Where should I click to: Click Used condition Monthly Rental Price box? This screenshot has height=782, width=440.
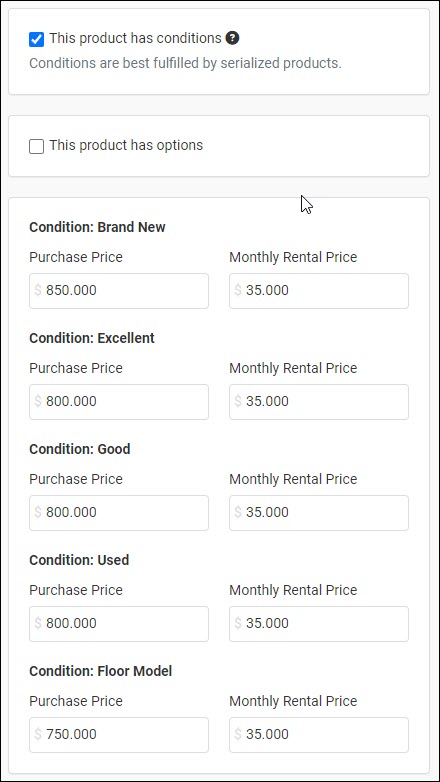[x=319, y=624]
